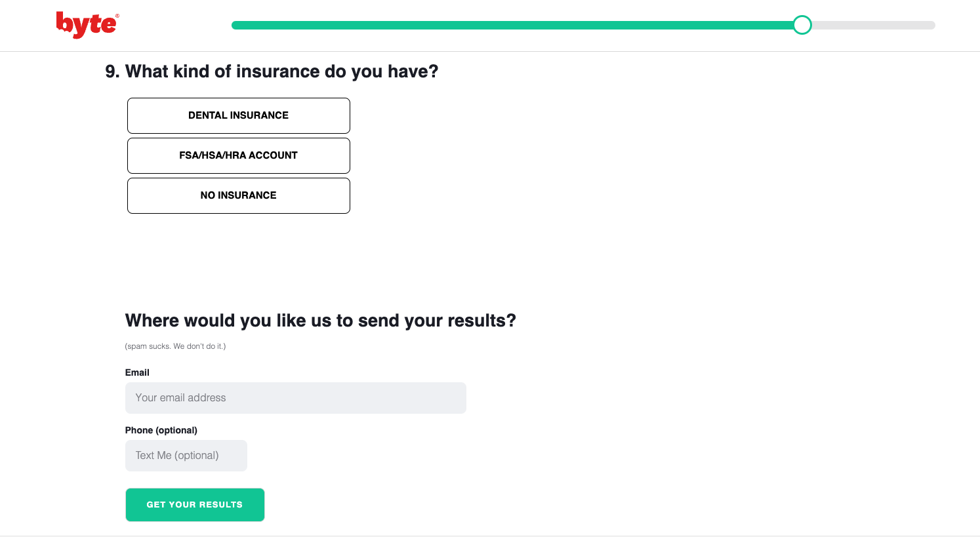The width and height of the screenshot is (980, 537).
Task: Click the word results in the lower heading
Action: [481, 321]
